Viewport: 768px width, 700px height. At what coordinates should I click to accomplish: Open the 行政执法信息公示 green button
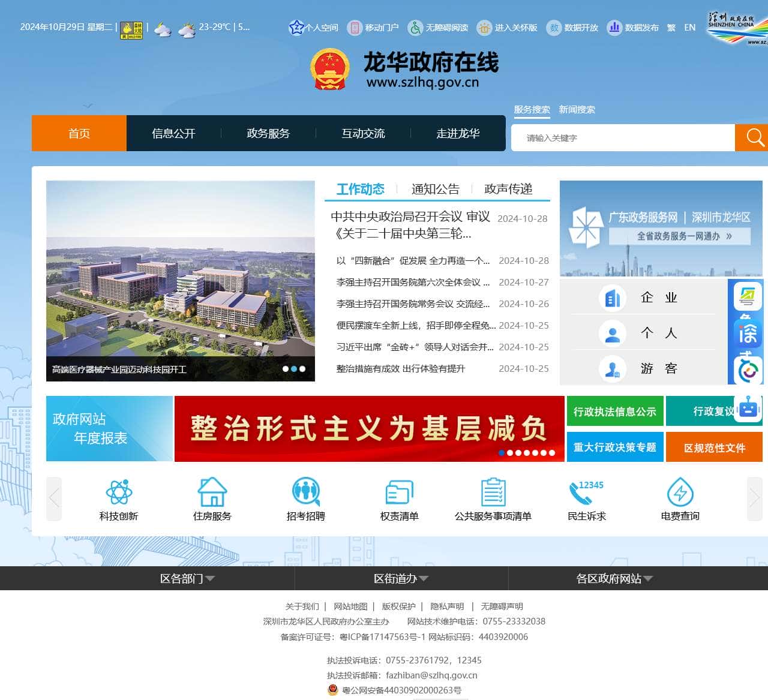[614, 411]
